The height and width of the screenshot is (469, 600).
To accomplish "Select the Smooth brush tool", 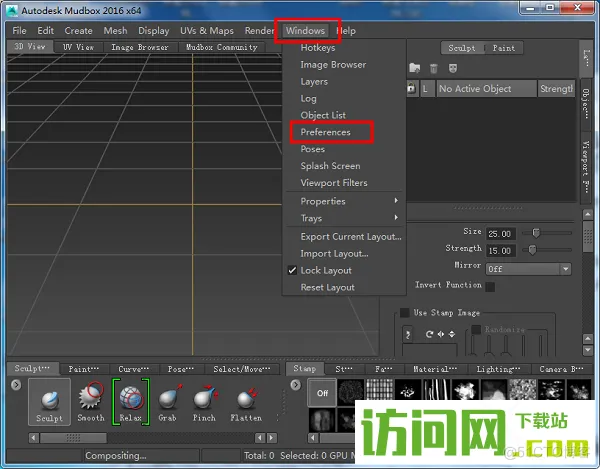I will click(x=91, y=402).
